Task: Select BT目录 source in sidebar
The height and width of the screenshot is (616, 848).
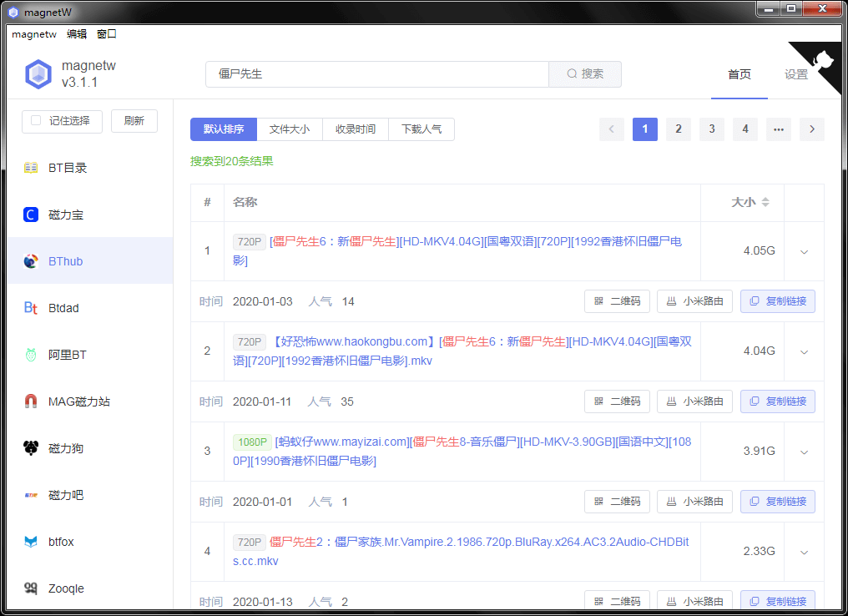Action: 90,168
